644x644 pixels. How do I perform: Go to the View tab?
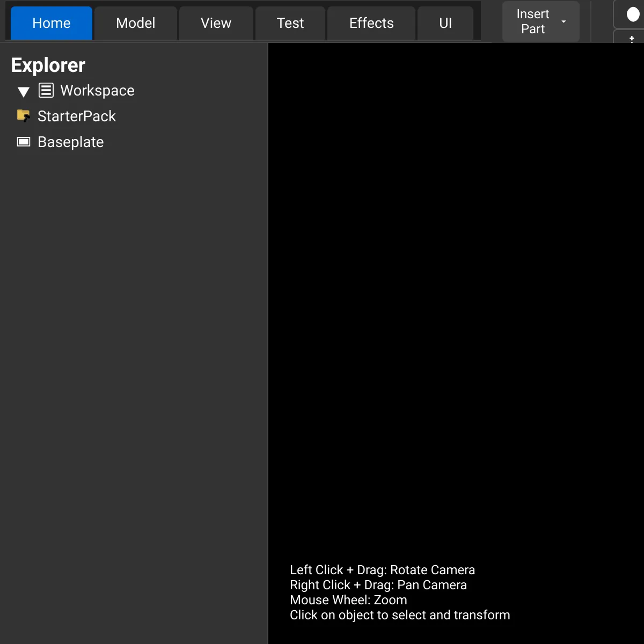[x=216, y=23]
